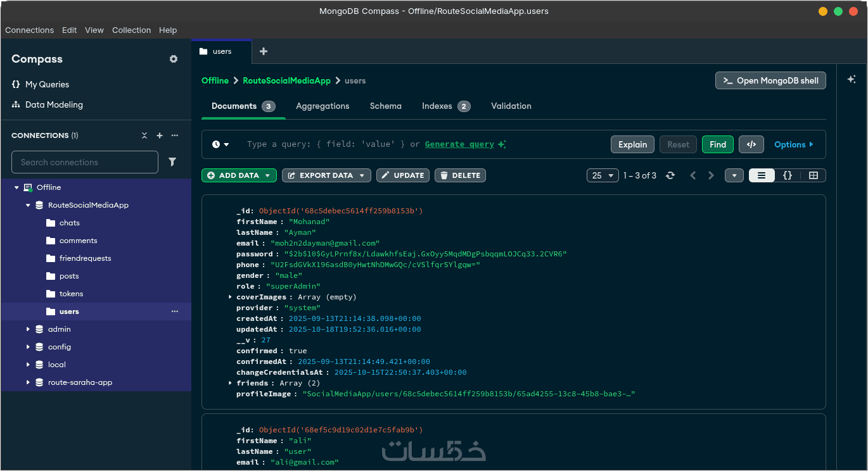Screen dimensions: 868x471
Task: Open the chats collection
Action: pyautogui.click(x=70, y=223)
